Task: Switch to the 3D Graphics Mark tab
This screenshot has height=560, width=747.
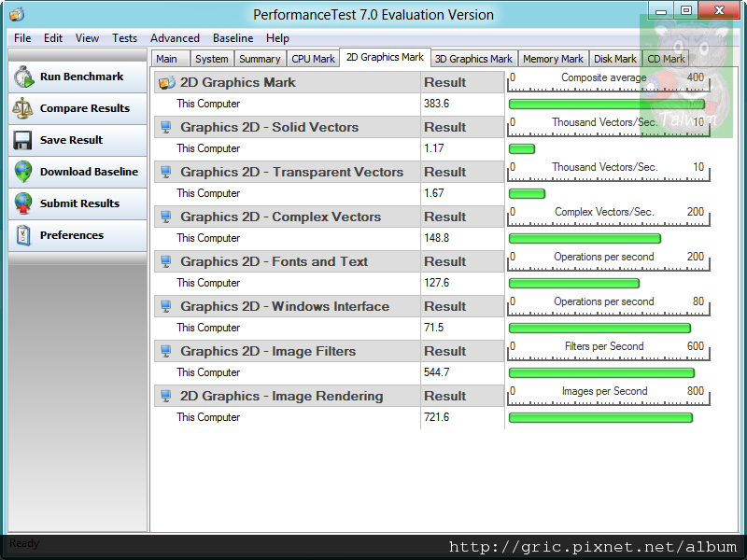Action: coord(473,59)
